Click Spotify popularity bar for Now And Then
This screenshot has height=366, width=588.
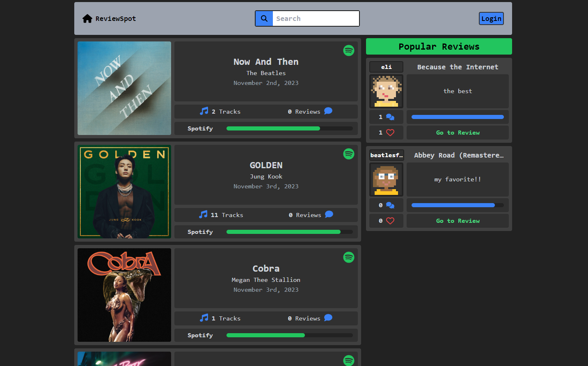coord(290,128)
